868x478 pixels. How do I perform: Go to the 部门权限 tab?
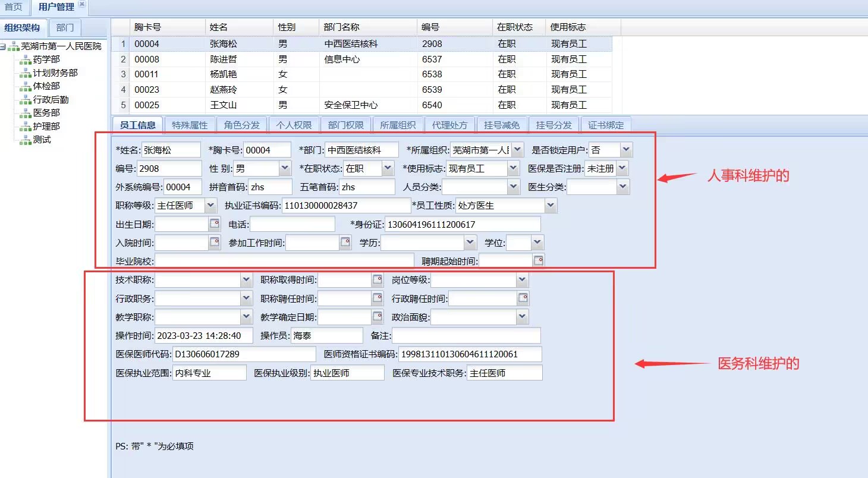coord(346,125)
